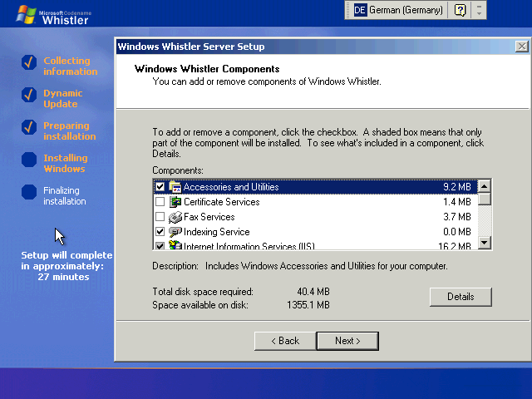532x399 pixels.
Task: Click the 40.4 MB total disk space value
Action: 313,292
